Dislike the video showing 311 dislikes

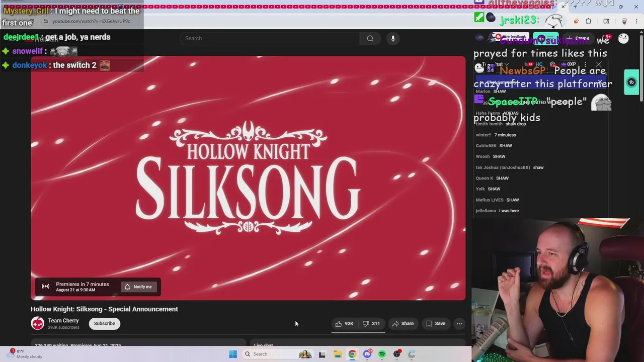tap(371, 324)
